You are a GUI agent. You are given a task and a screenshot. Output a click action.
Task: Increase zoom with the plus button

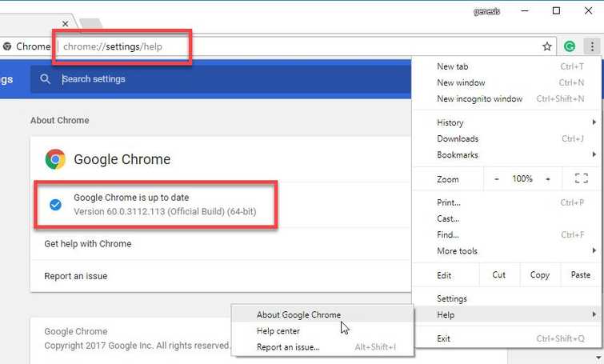(548, 178)
